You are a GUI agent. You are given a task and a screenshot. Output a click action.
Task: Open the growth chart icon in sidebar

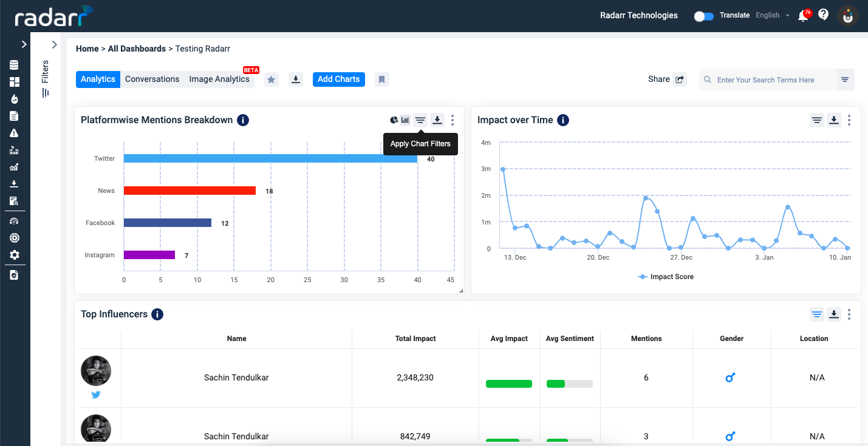14,167
